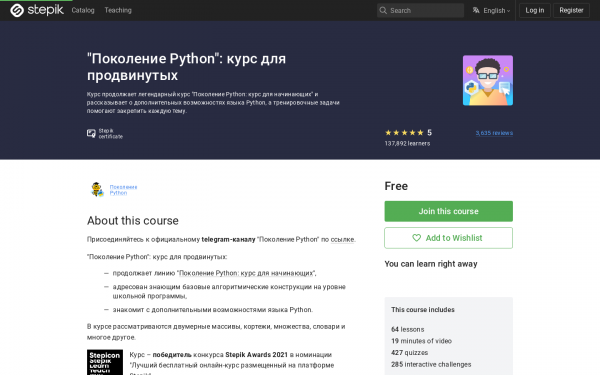Follow the telegram channel 'ссылке' link
The height and width of the screenshot is (375, 600).
tap(342, 239)
